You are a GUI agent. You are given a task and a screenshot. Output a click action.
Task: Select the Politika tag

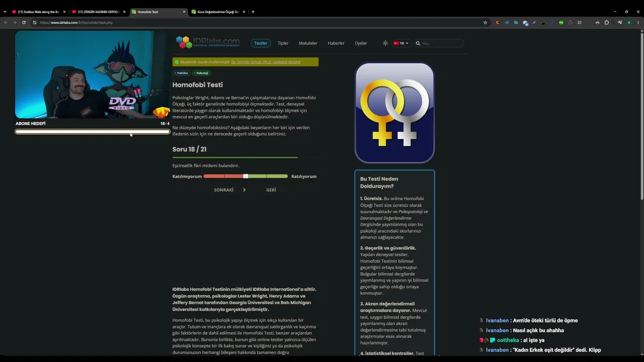[181, 73]
